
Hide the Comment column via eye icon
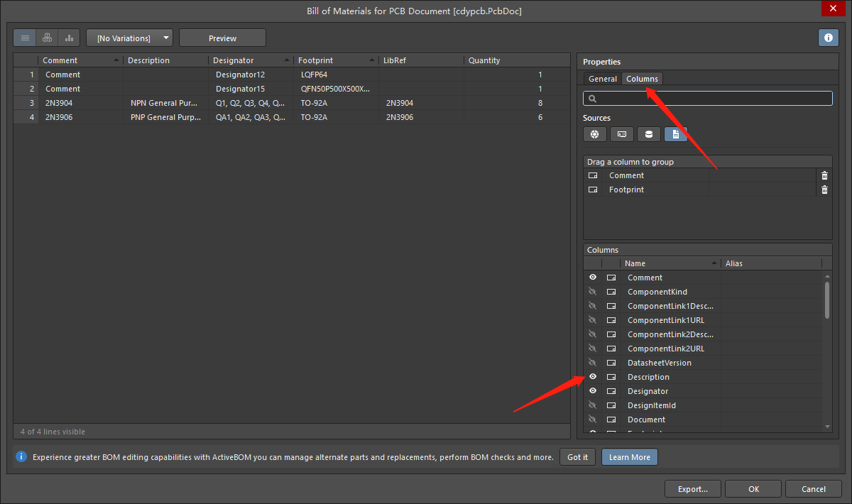(x=593, y=278)
